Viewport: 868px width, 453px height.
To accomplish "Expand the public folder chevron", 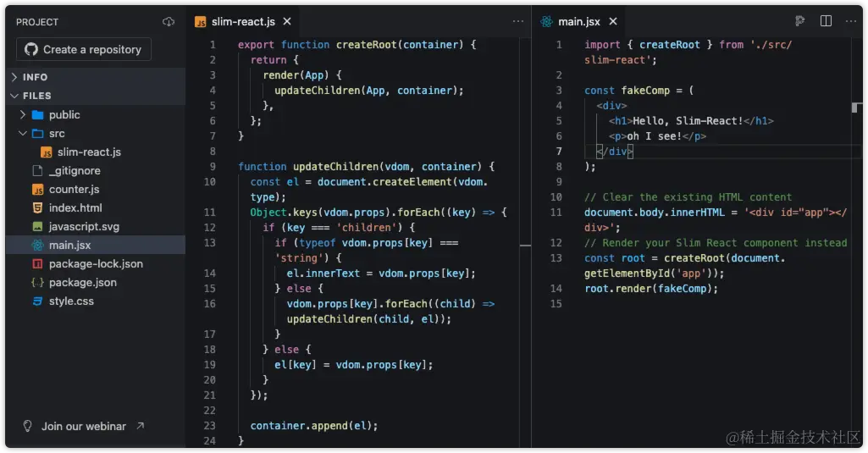I will pyautogui.click(x=23, y=114).
